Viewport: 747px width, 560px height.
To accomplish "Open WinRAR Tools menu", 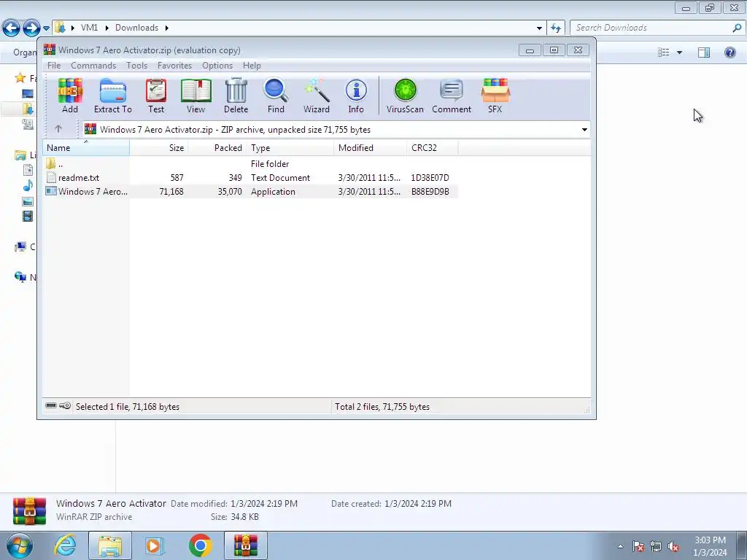I will click(136, 65).
